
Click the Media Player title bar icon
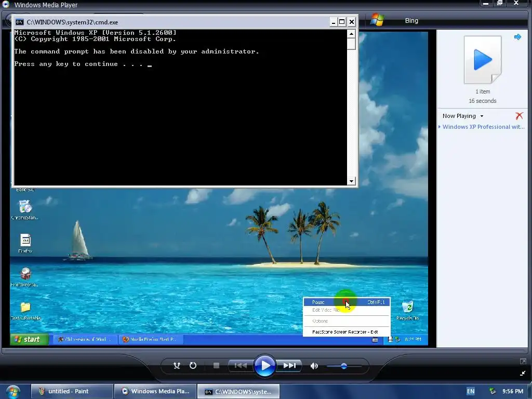pyautogui.click(x=5, y=5)
